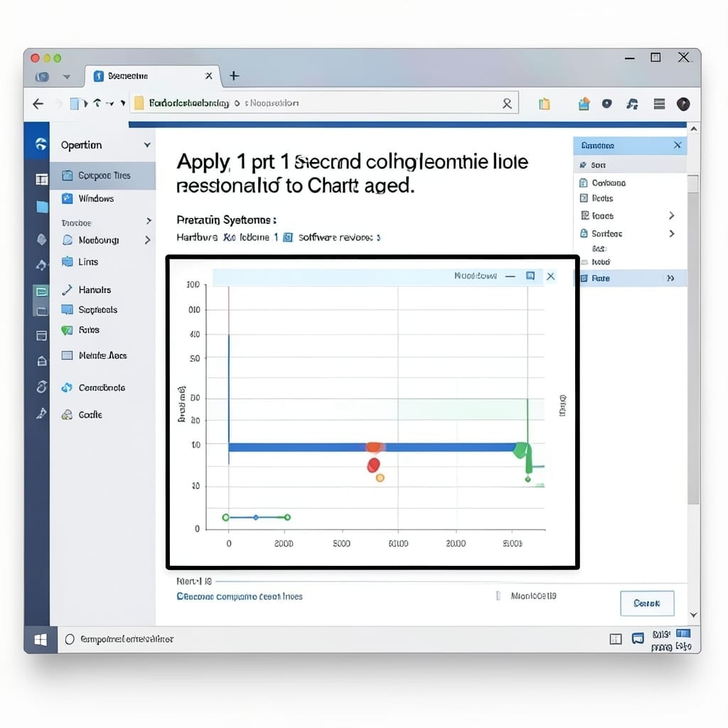This screenshot has height=728, width=728.
Task: Click the rightmost dark profile circle icon
Action: (683, 104)
